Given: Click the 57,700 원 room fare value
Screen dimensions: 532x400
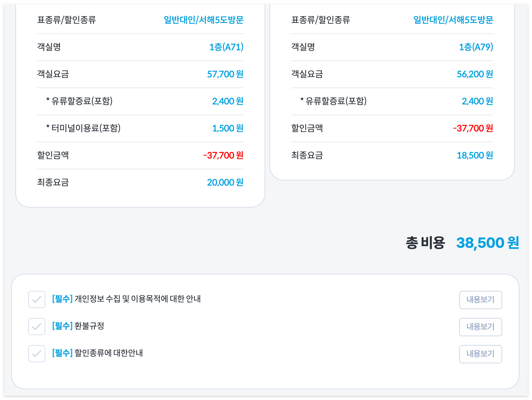Looking at the screenshot, I should tap(225, 74).
